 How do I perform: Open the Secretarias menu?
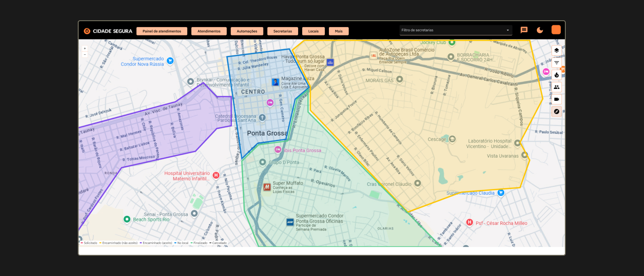click(x=282, y=31)
